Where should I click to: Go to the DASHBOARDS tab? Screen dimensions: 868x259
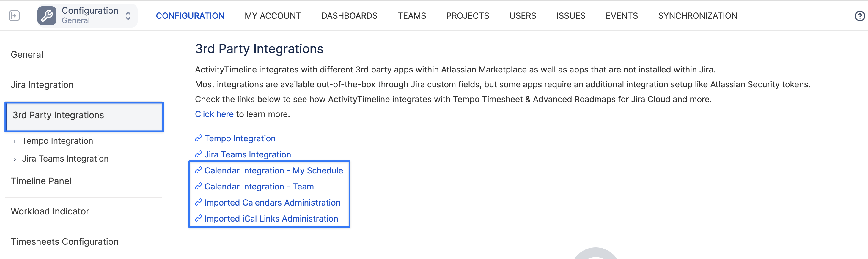click(x=349, y=16)
